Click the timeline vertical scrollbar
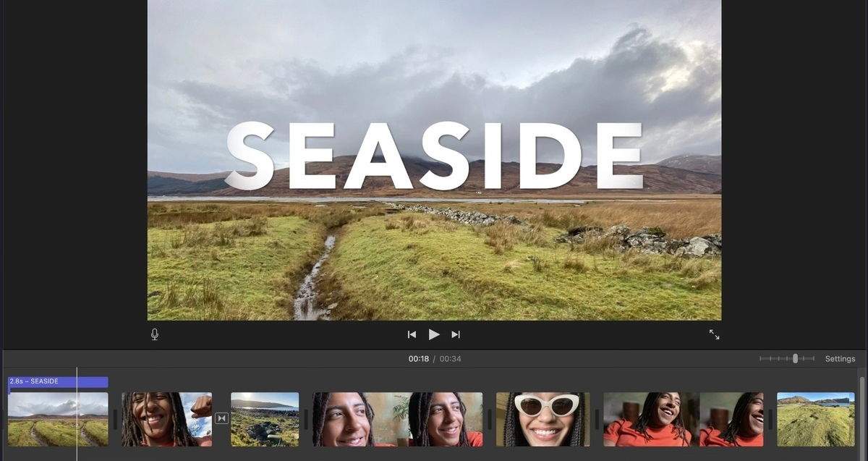This screenshot has width=868, height=461. (861, 413)
